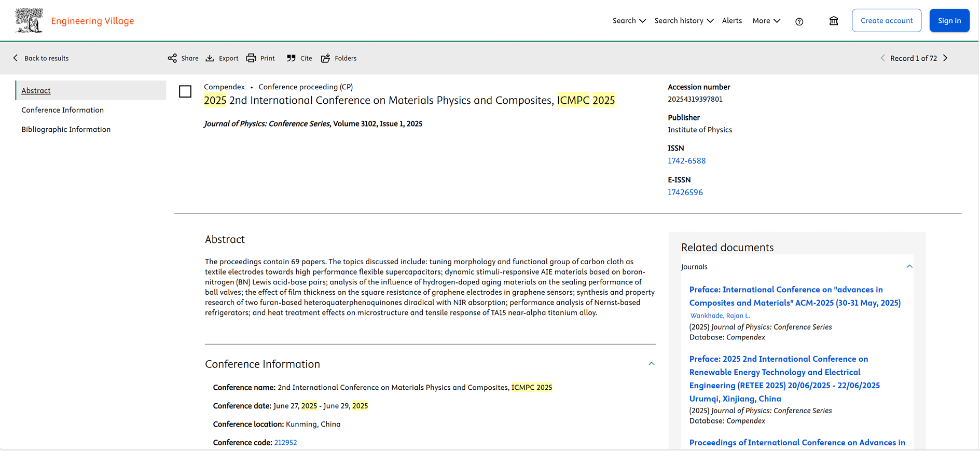This screenshot has height=451, width=980.
Task: Collapse the Journals related documents list
Action: point(909,267)
